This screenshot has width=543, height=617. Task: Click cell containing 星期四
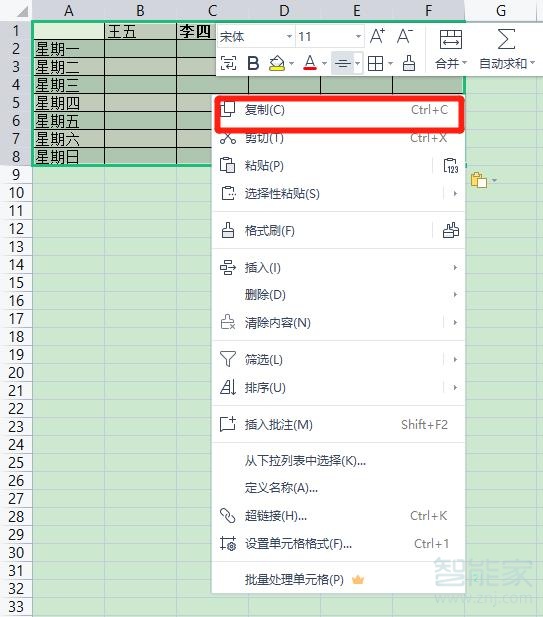[x=68, y=103]
